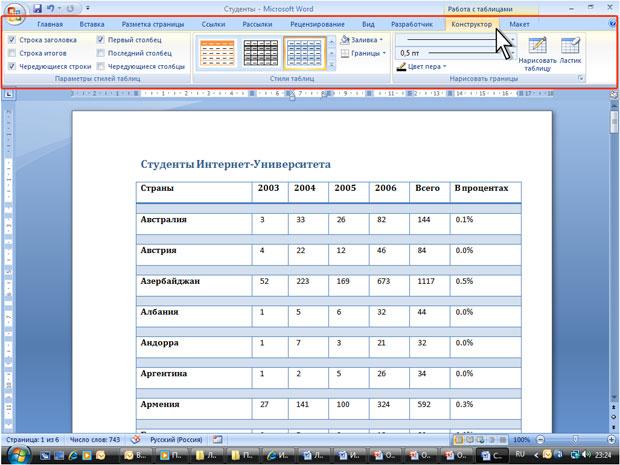Uncheck the Строка заголовка checkbox
Screen dimensions: 620x465
point(12,40)
